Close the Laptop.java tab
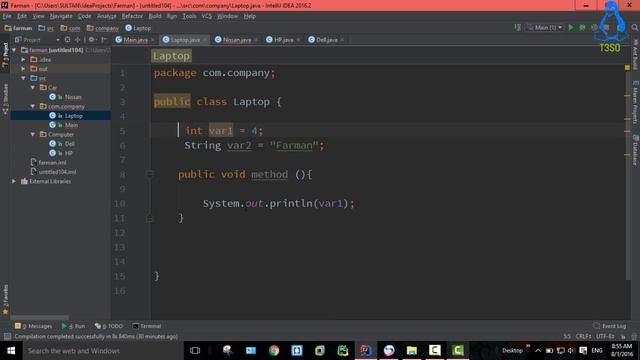This screenshot has width=640, height=360. tap(205, 40)
